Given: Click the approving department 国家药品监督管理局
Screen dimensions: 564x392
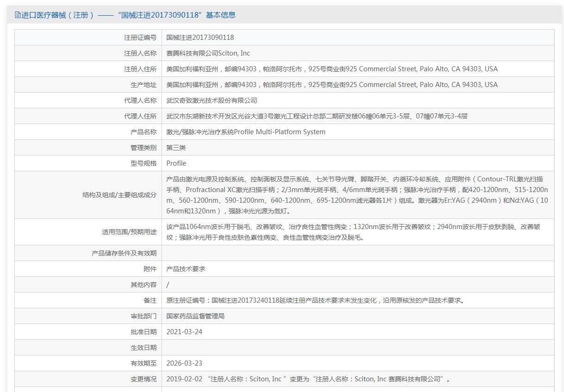Looking at the screenshot, I should coord(195,316).
